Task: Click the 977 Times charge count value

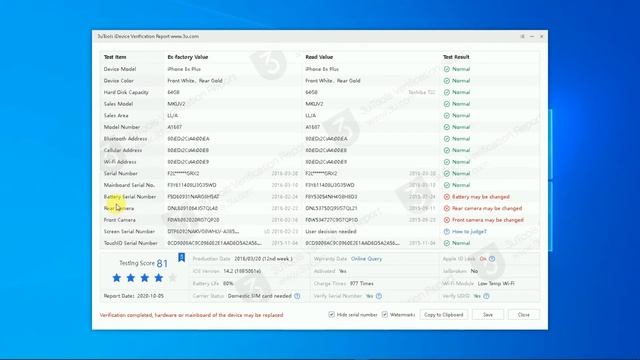Action: [362, 283]
